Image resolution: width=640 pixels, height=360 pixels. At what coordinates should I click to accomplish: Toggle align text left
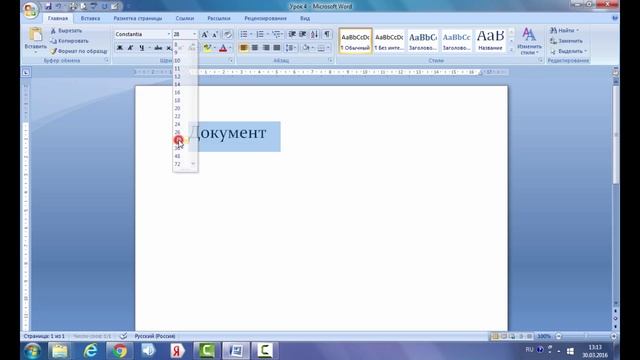(244, 48)
